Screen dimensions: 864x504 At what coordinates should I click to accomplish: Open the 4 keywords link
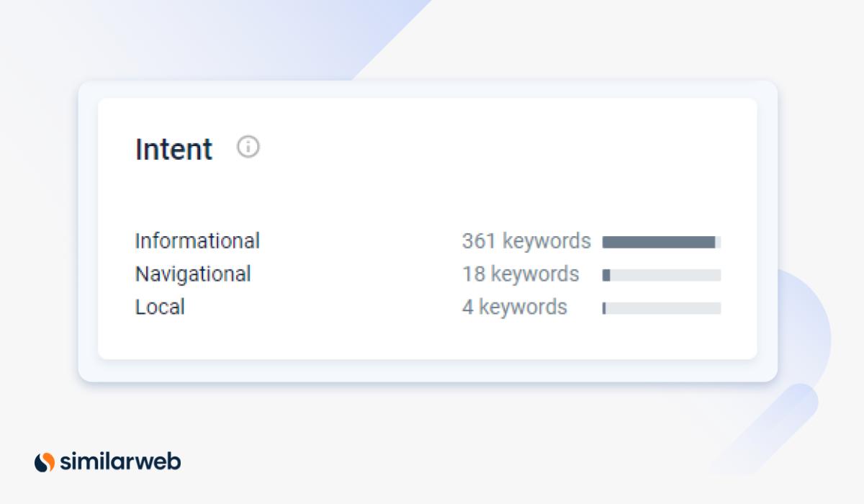pyautogui.click(x=515, y=307)
